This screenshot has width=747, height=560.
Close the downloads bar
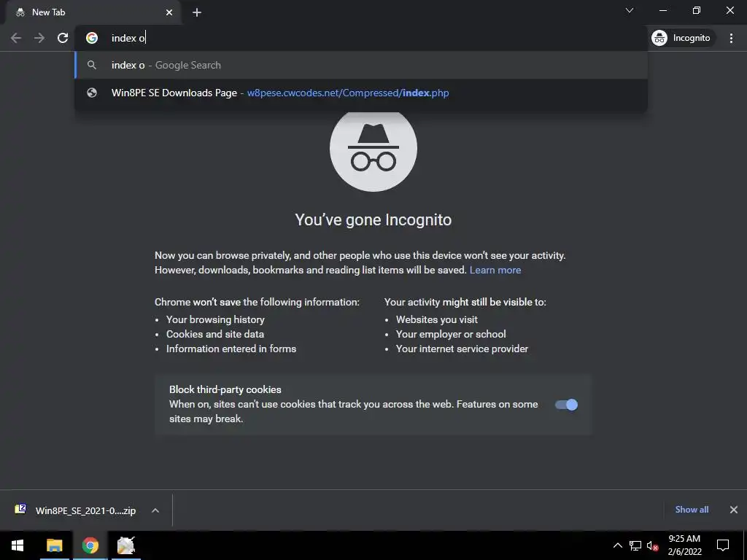click(x=734, y=510)
